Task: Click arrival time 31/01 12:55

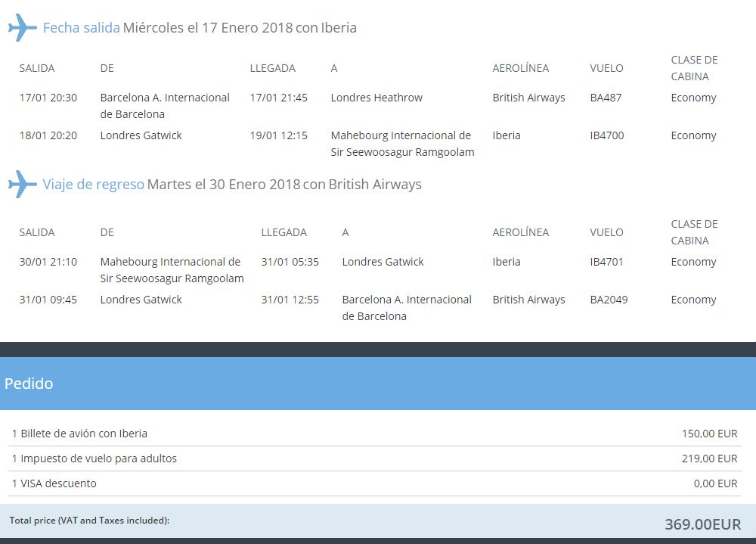Action: click(290, 300)
